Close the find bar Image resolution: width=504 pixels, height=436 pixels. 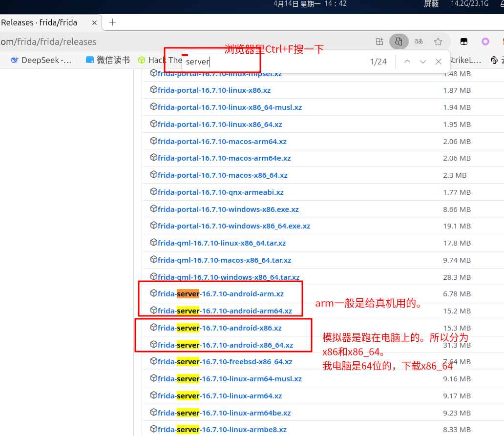click(x=439, y=62)
